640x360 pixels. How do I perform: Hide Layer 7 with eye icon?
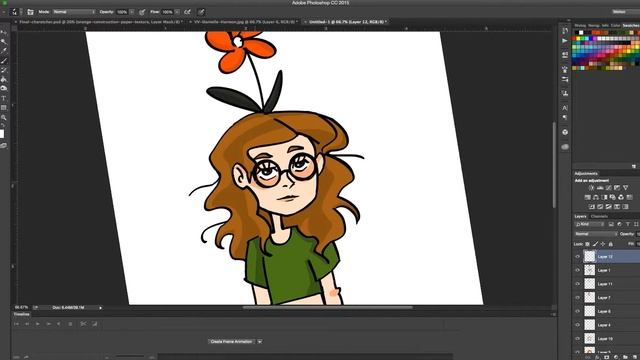coord(578,298)
